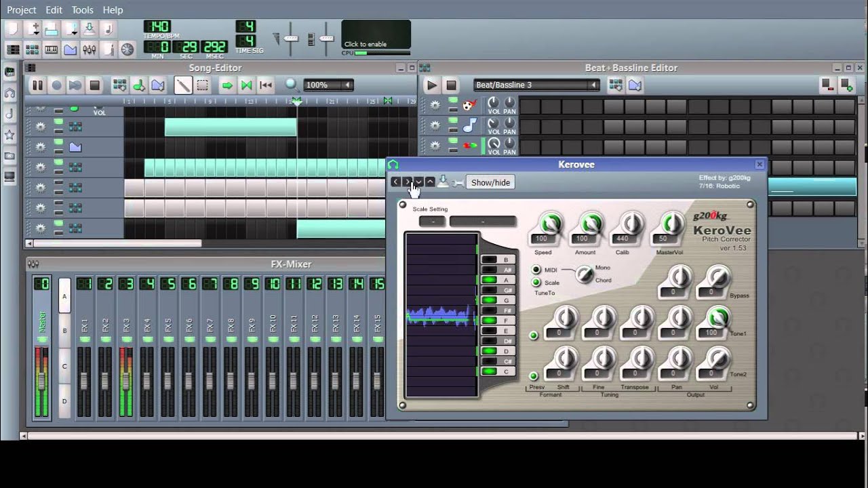Add an automation track in Song-Editor

(158, 85)
